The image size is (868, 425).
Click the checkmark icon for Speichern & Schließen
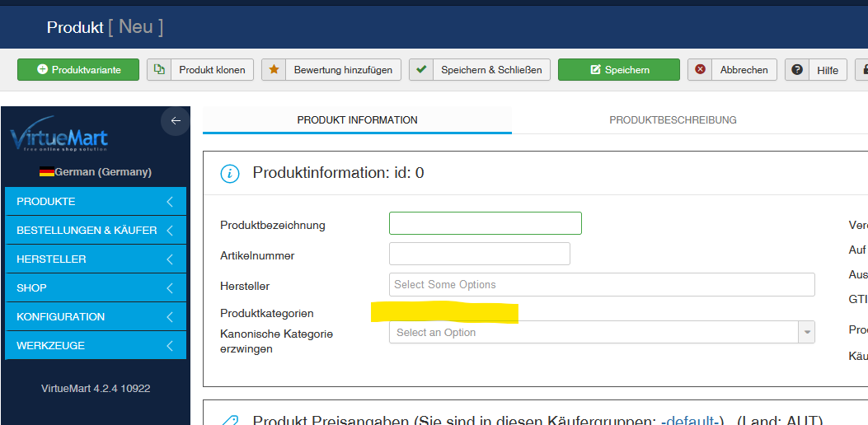421,70
